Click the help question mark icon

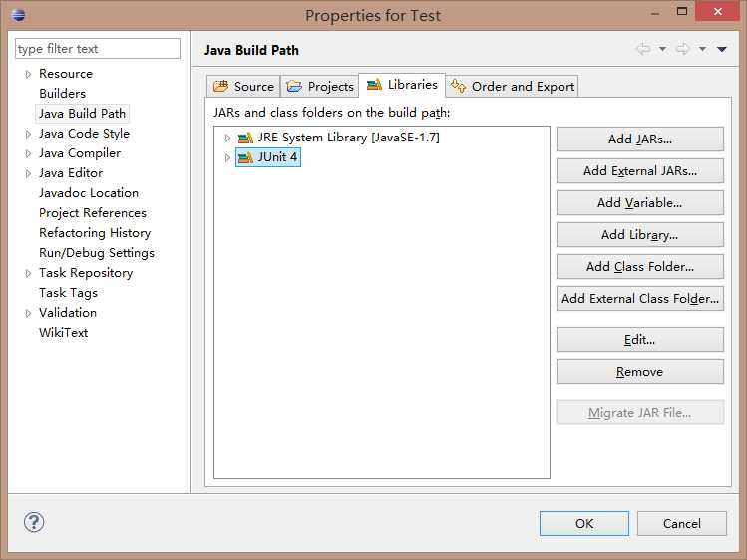[x=34, y=522]
